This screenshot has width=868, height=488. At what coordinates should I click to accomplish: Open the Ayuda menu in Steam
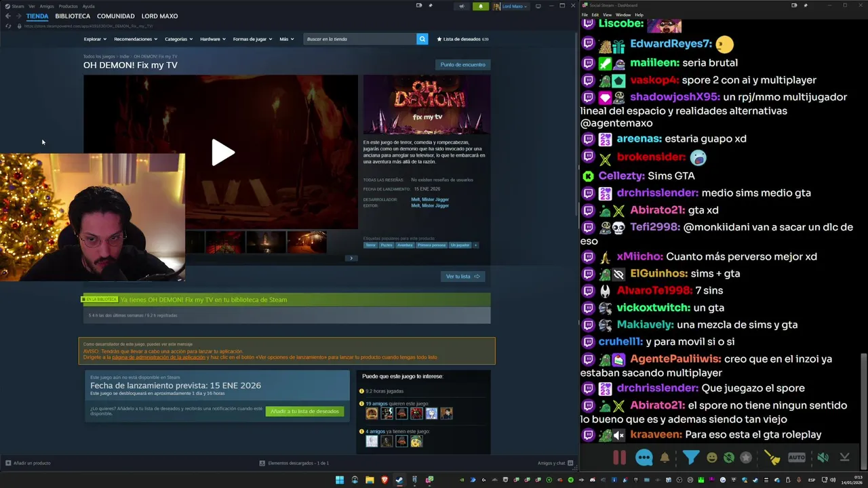(x=89, y=6)
